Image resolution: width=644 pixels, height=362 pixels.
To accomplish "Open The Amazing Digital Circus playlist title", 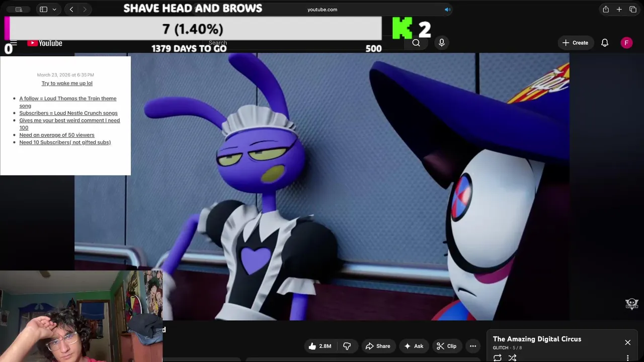I will [537, 339].
